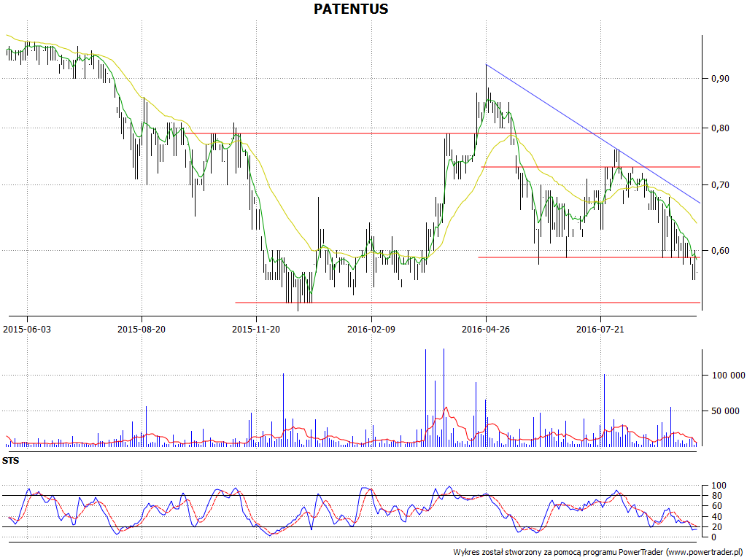Select the 2016-02-09 date label

(x=371, y=329)
